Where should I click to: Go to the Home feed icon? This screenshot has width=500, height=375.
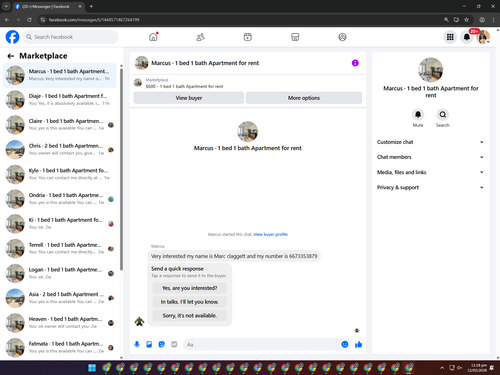tap(153, 37)
